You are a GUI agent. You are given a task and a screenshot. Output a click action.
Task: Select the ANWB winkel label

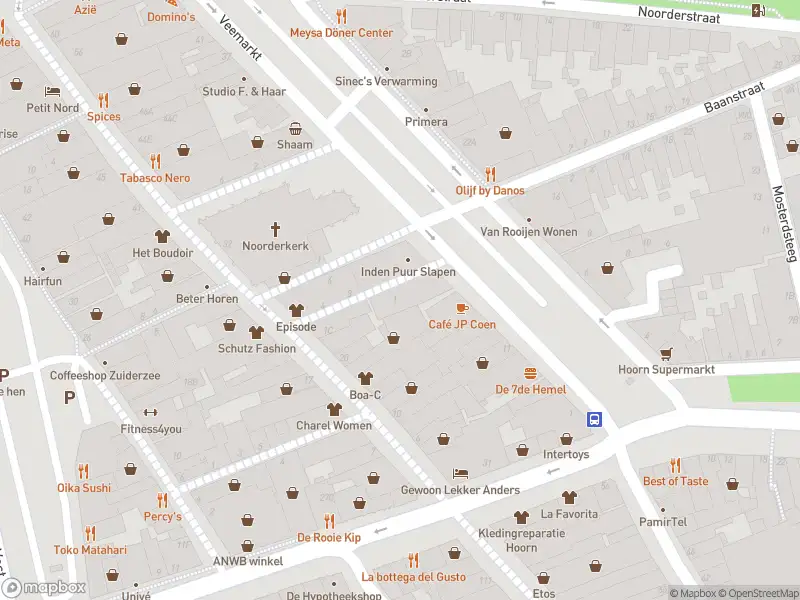(248, 561)
